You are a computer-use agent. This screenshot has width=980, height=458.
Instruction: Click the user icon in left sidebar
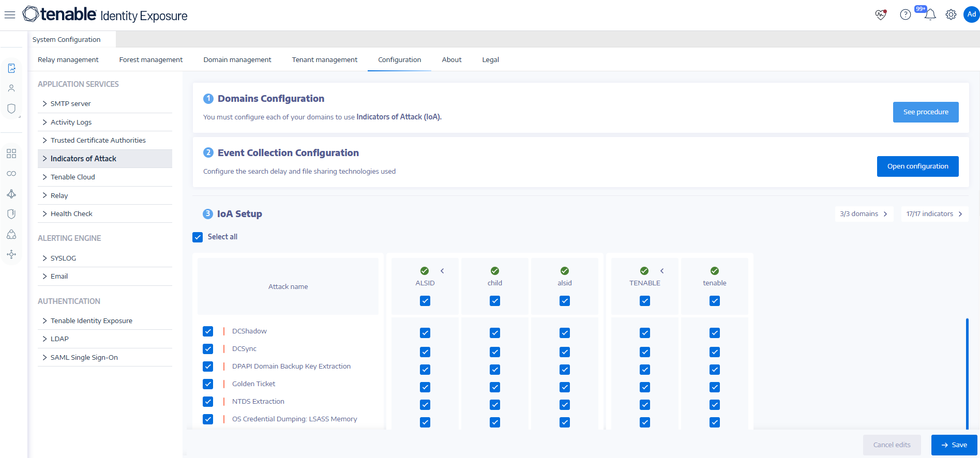click(x=11, y=88)
